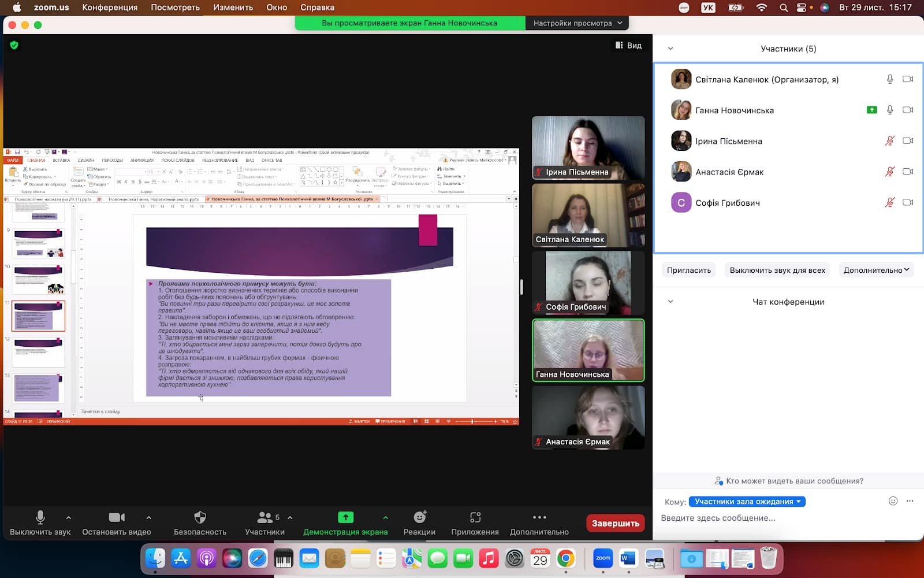Open the chat recipient dropdown

[x=747, y=502]
